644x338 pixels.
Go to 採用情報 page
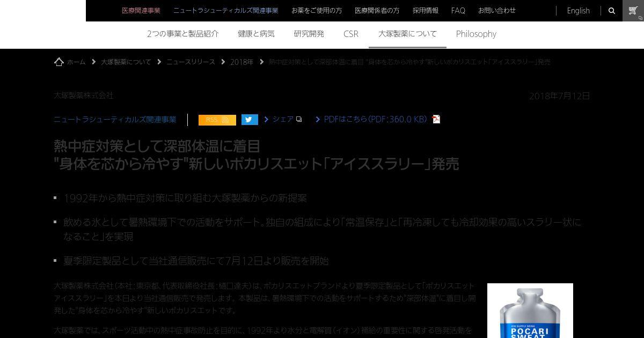click(x=426, y=10)
